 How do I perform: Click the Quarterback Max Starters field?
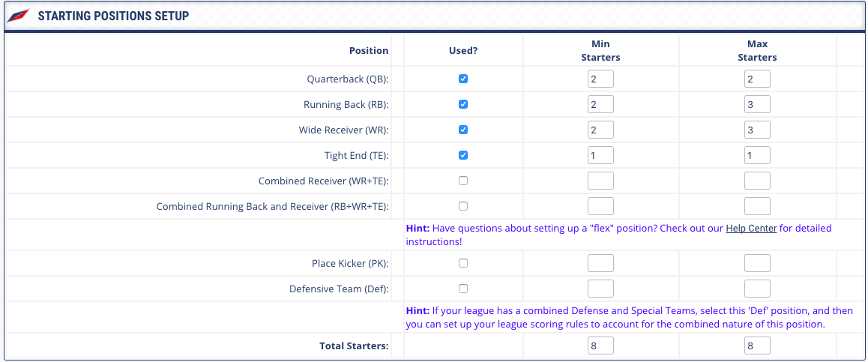point(757,79)
